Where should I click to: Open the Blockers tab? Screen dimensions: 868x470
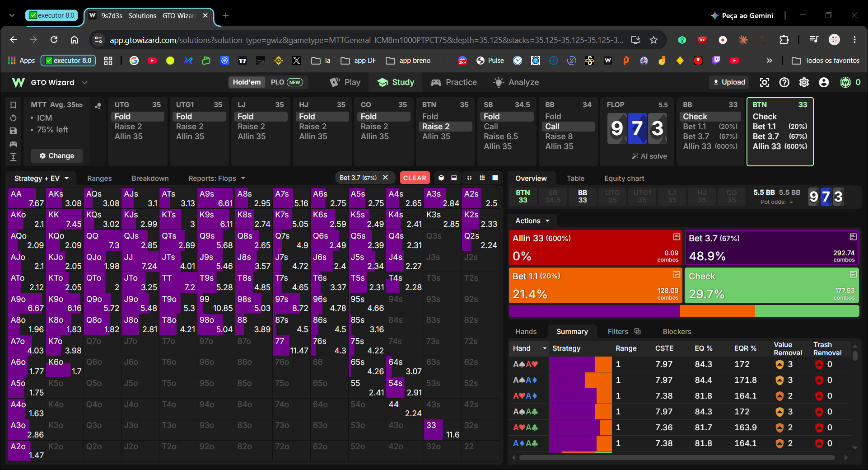click(677, 331)
